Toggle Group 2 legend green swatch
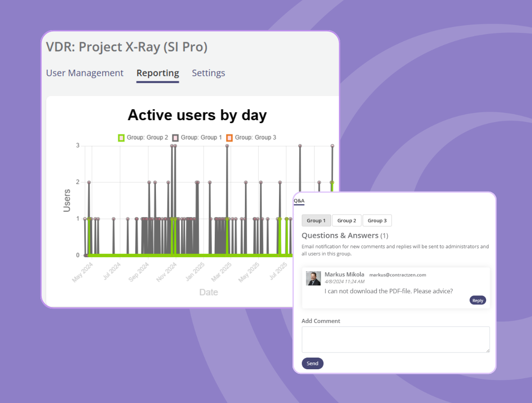This screenshot has width=532, height=403. 121,138
